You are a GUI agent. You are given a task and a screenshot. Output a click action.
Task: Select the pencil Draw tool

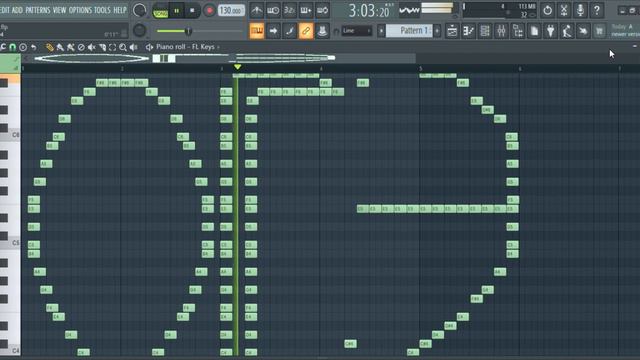pos(49,47)
